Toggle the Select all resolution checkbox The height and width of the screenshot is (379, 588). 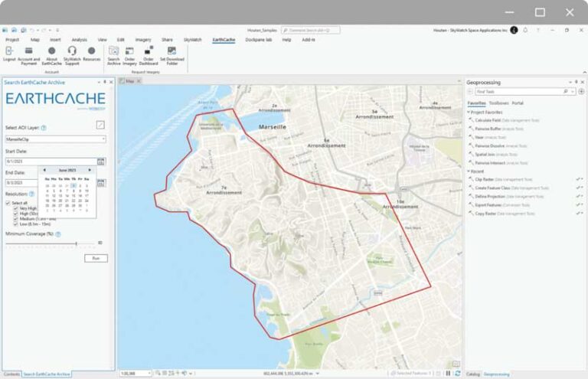[x=8, y=203]
